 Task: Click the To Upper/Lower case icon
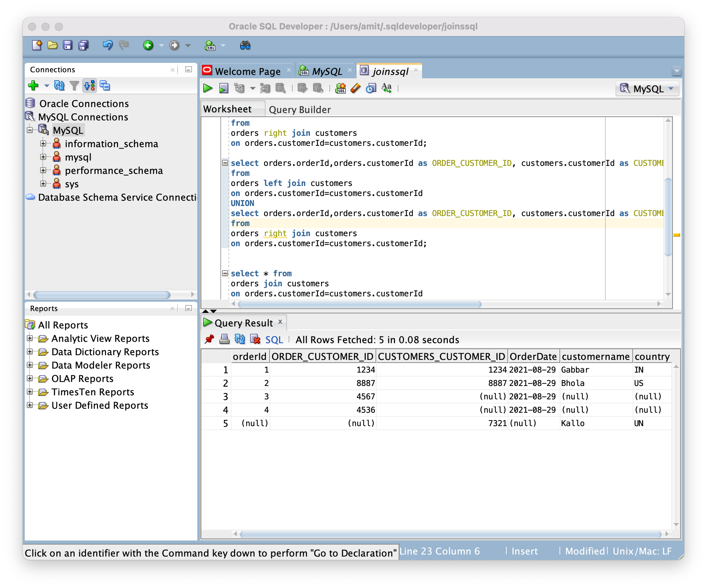coord(387,89)
